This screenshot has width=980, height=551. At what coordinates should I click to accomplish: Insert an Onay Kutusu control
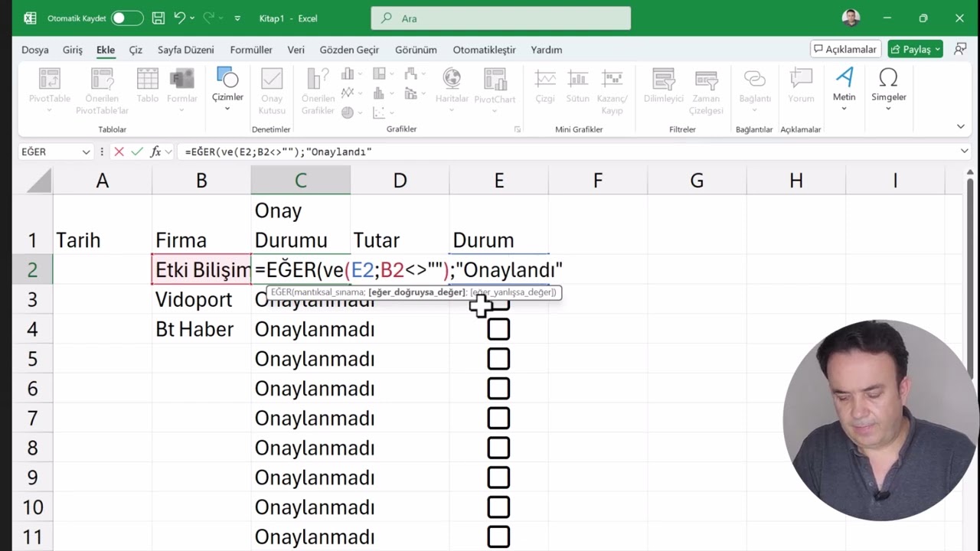click(x=272, y=90)
